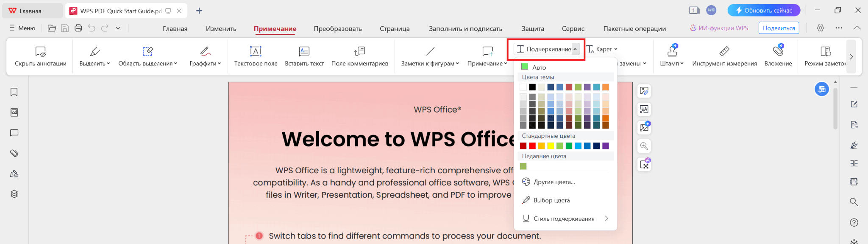
Task: Click the vertical scrollbar of the document
Action: tap(835, 108)
